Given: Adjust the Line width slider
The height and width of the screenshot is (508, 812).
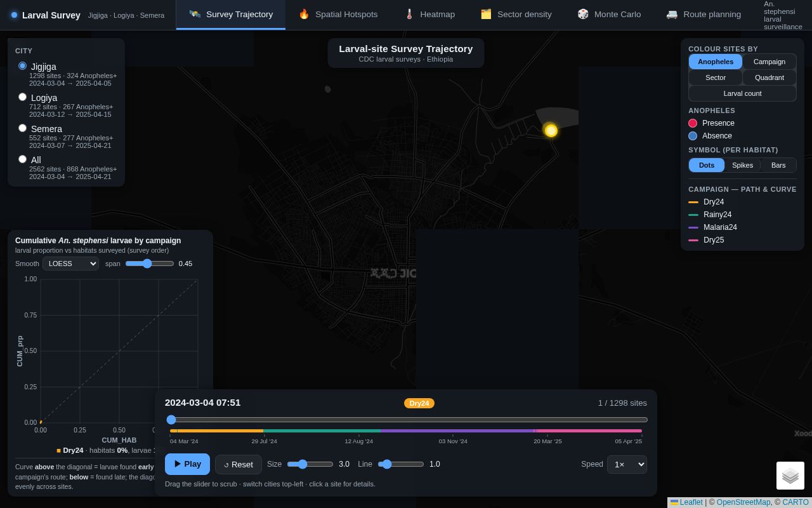Looking at the screenshot, I should point(401,464).
